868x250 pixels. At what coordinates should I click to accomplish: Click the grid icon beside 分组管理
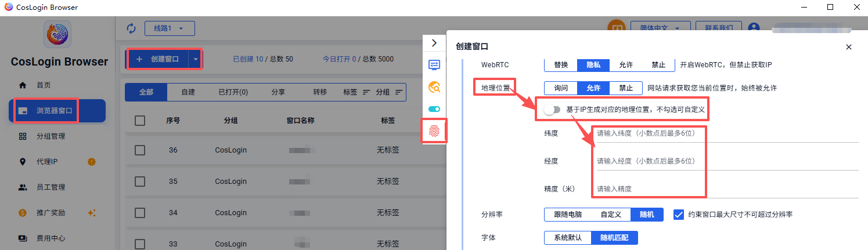(x=23, y=136)
